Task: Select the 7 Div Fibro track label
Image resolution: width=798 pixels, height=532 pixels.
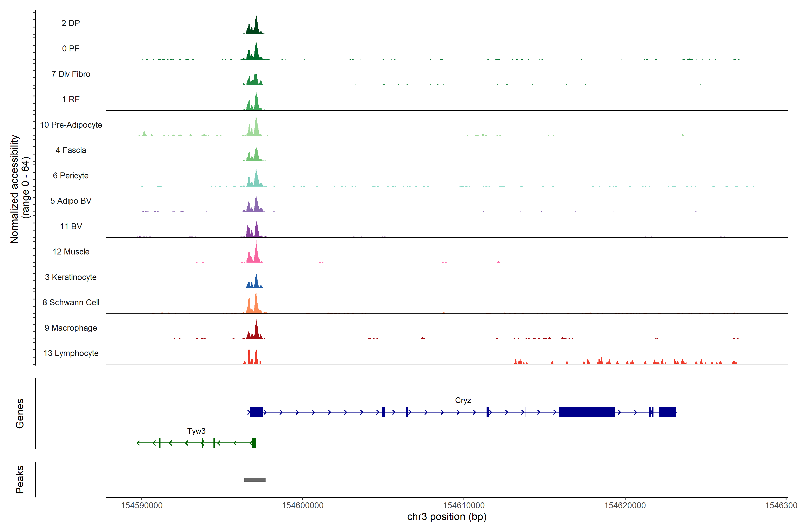Action: pyautogui.click(x=70, y=74)
